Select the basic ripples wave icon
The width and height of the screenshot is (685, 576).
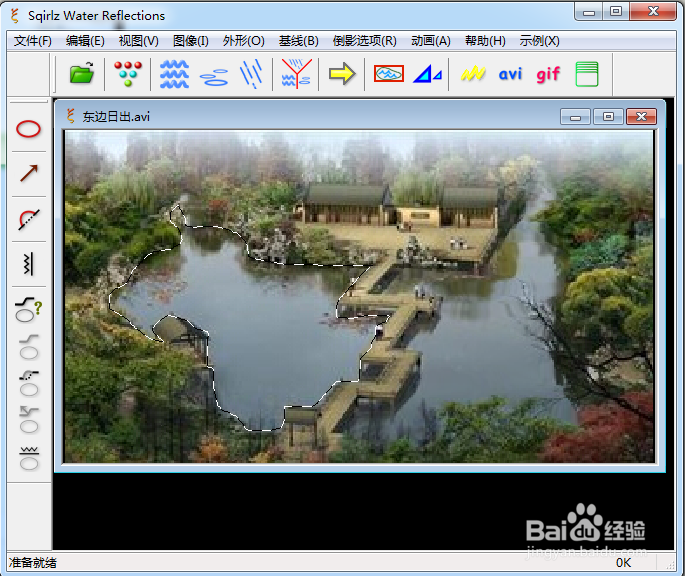pyautogui.click(x=174, y=73)
